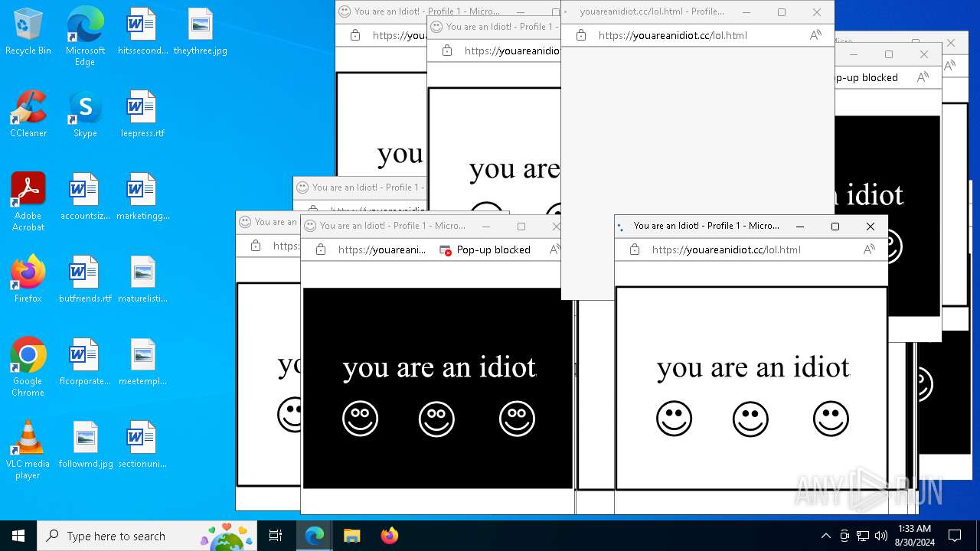Screen dimensions: 980x551
Task: Open Firefox desktop shortcut
Action: (x=28, y=279)
